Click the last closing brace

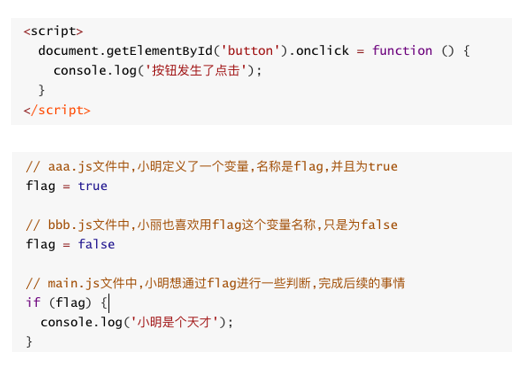pos(29,342)
